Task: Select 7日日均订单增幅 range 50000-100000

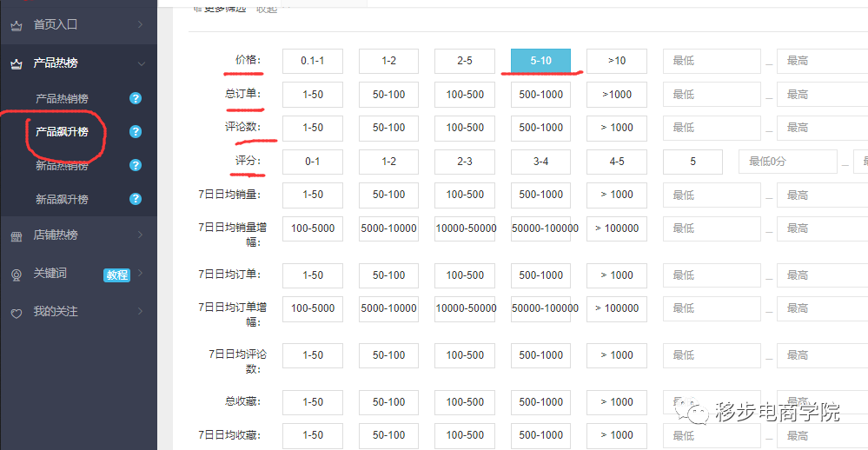Action: click(540, 309)
